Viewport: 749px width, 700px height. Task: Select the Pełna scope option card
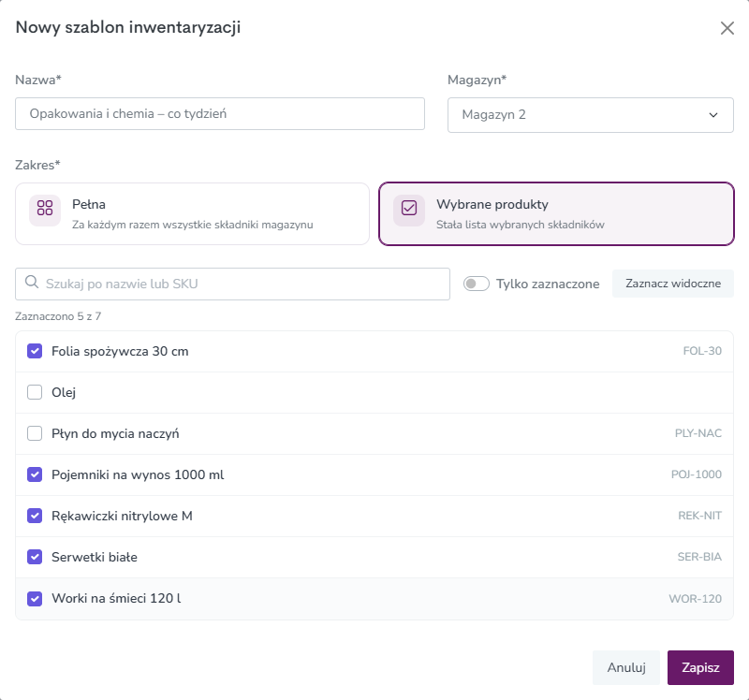click(x=192, y=214)
